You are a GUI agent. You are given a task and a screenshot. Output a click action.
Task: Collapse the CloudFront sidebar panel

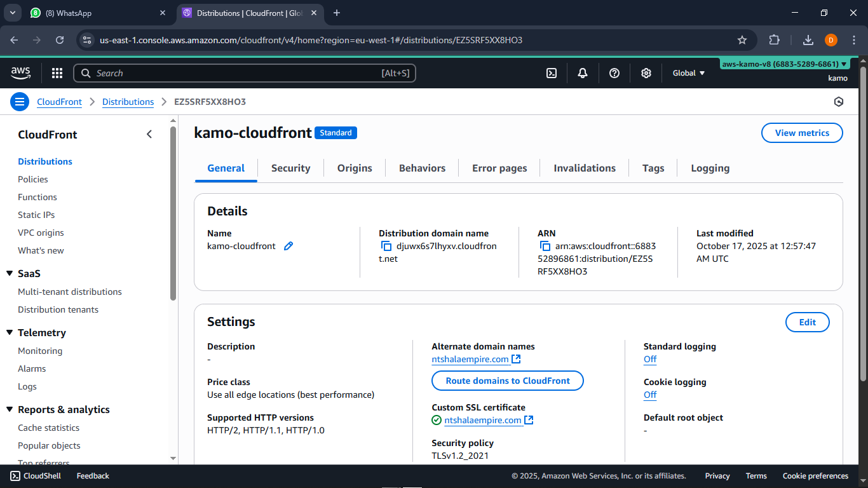tap(149, 134)
